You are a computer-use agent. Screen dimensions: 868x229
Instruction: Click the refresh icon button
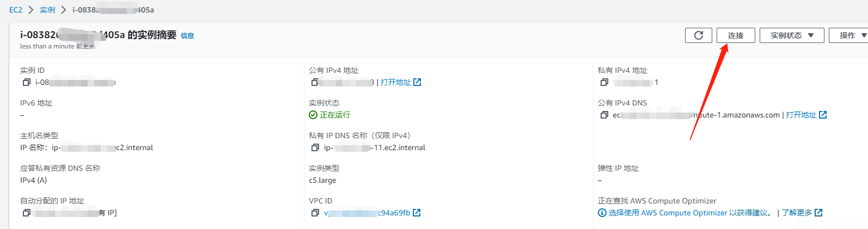click(699, 35)
